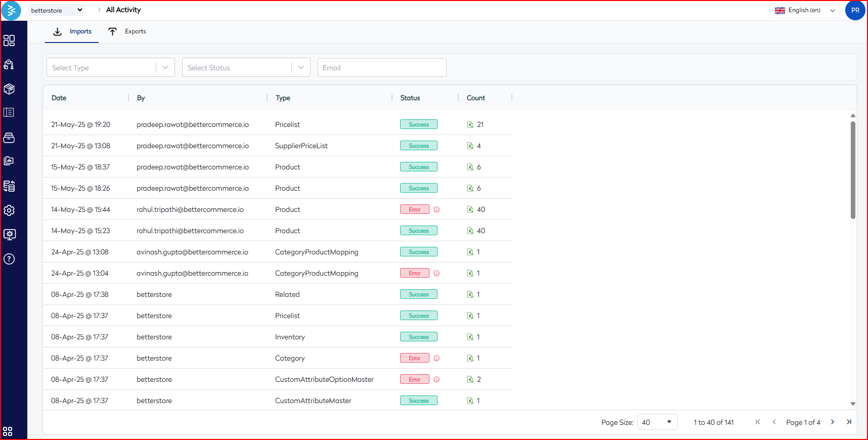This screenshot has width=868, height=440.
Task: Switch to the Exports tab
Action: (x=127, y=31)
